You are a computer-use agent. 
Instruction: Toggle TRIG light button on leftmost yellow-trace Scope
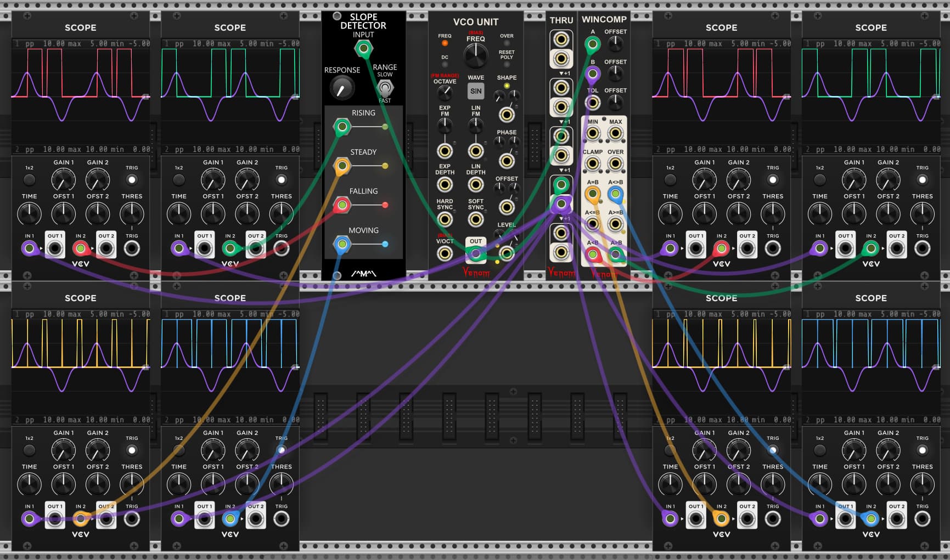[132, 450]
